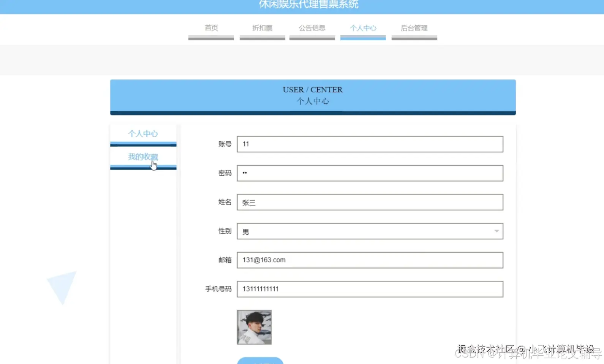Click the 性别 field label
The height and width of the screenshot is (364, 604).
(225, 231)
